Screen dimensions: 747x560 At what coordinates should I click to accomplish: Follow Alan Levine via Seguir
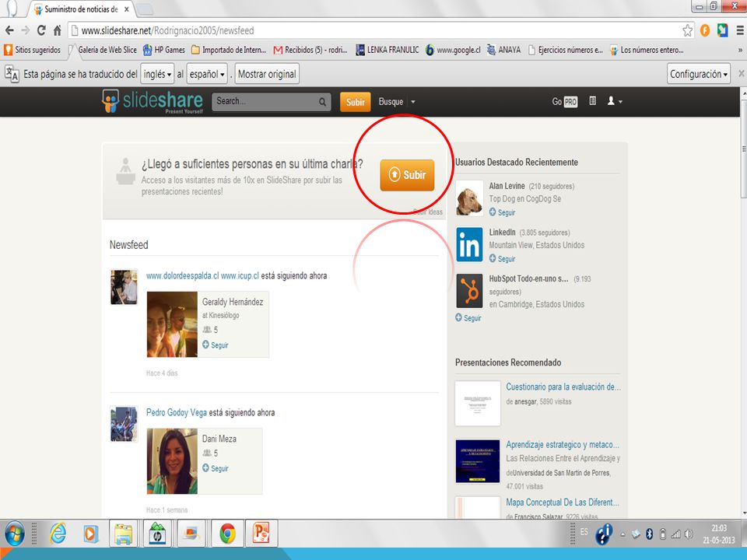[502, 212]
